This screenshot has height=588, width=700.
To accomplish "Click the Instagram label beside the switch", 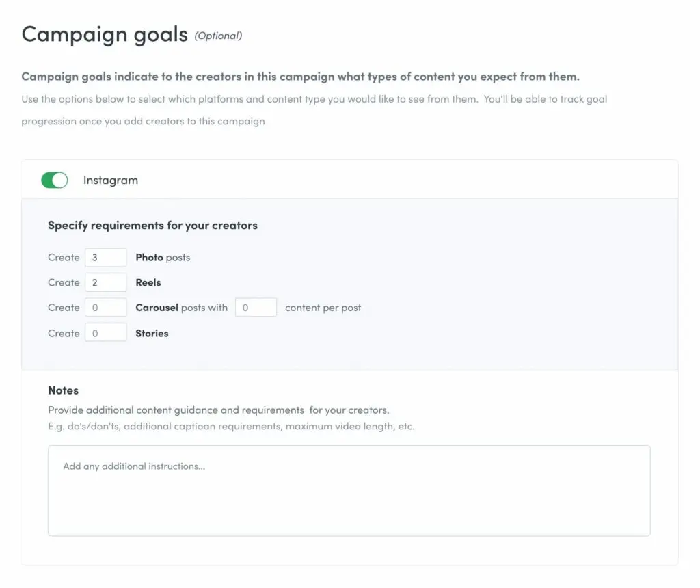I will tap(111, 181).
